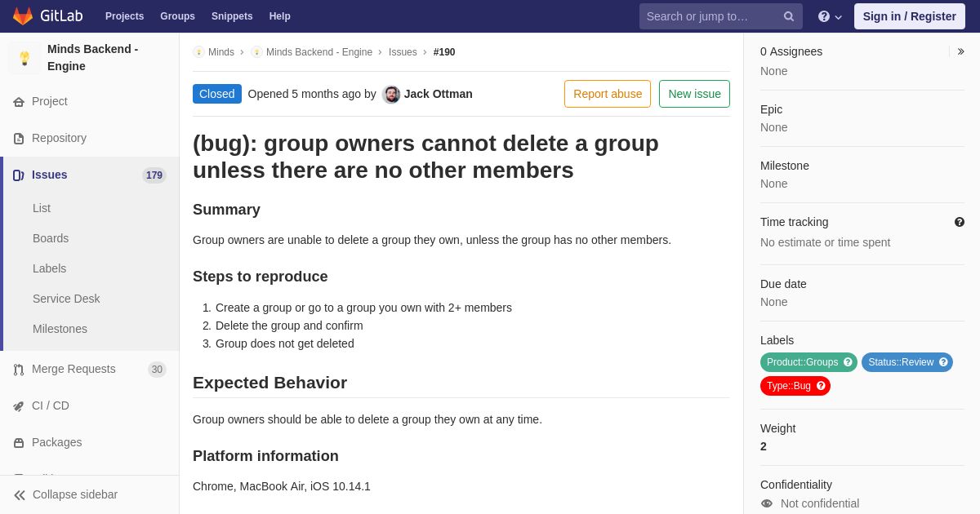The width and height of the screenshot is (980, 514).
Task: Click Jack Ottman's avatar
Action: [391, 95]
